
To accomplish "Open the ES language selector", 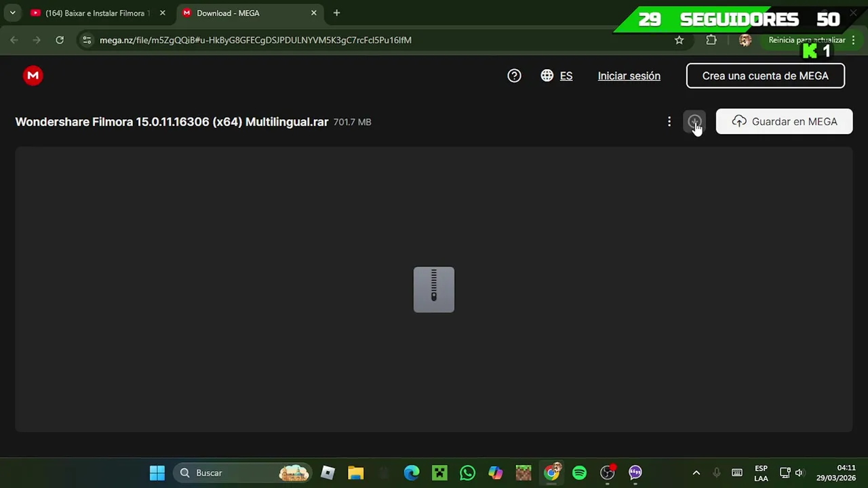I will coord(557,76).
